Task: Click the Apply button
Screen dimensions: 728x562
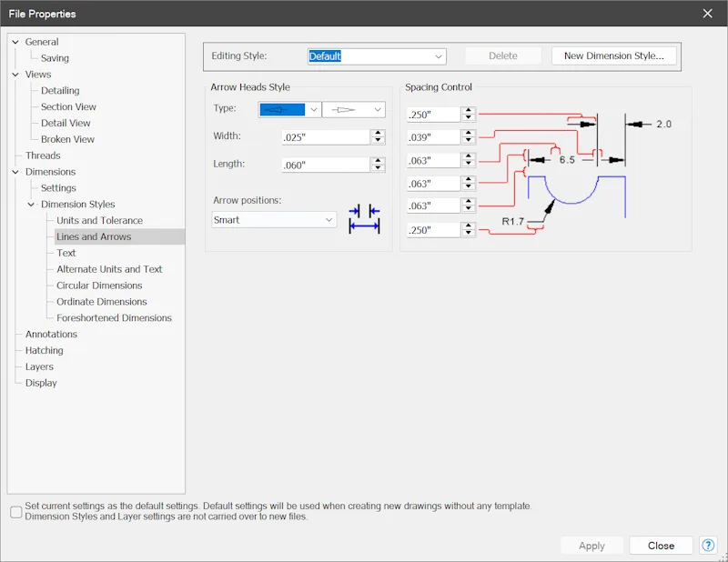Action: [591, 546]
